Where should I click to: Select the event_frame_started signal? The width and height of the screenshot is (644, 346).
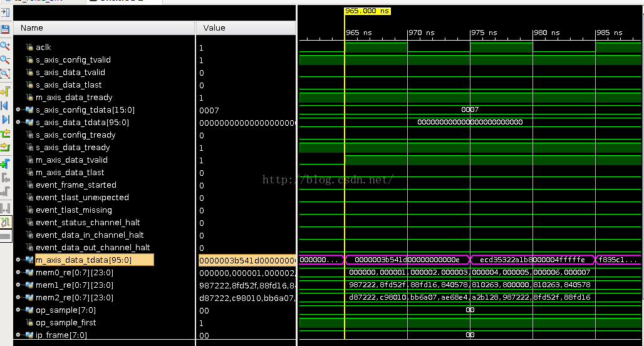click(x=76, y=185)
